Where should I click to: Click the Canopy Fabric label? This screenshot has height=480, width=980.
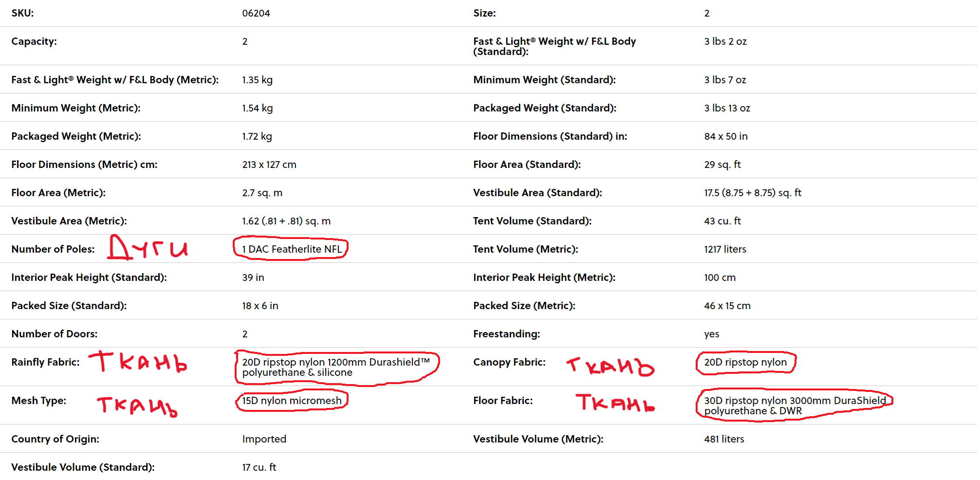pyautogui.click(x=509, y=362)
